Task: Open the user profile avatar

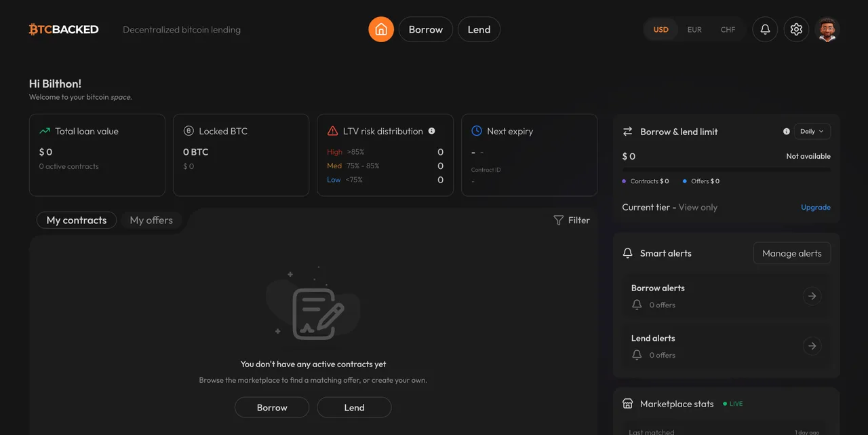Action: [x=827, y=29]
